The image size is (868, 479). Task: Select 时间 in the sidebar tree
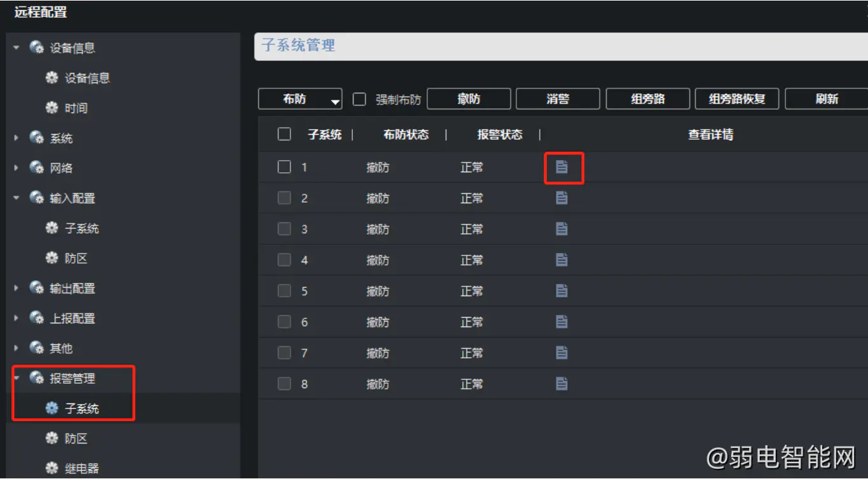click(x=76, y=108)
